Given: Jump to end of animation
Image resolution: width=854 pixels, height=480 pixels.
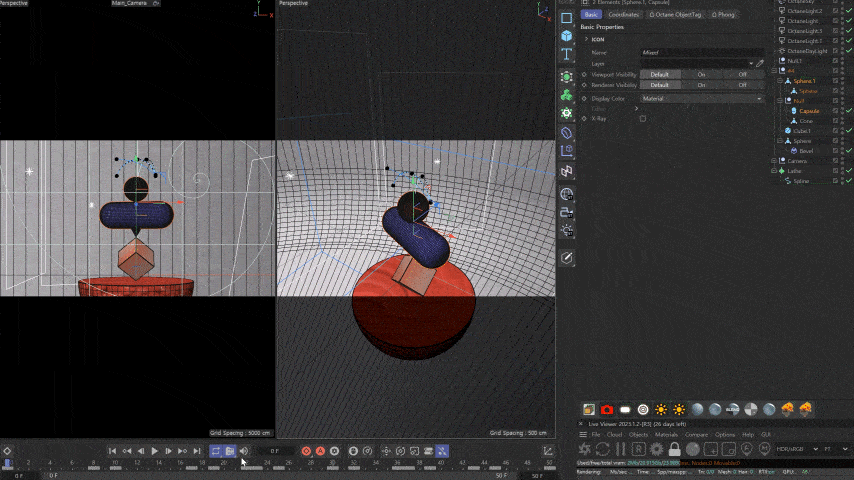Looking at the screenshot, I should (x=197, y=451).
